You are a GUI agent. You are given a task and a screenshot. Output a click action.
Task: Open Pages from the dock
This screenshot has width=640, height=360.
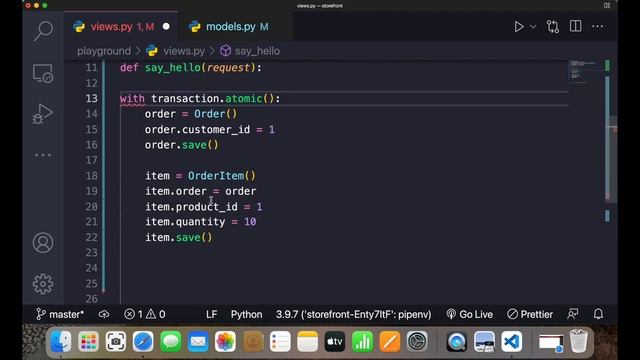pyautogui.click(x=390, y=341)
